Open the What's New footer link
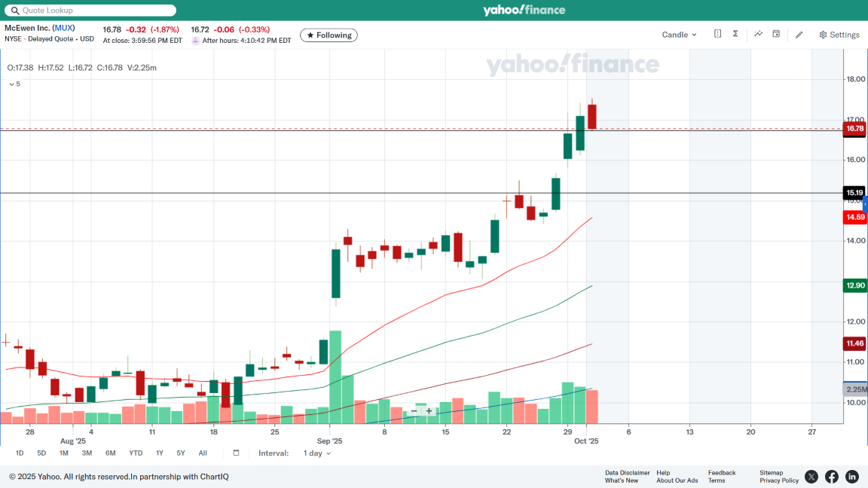 [622, 480]
